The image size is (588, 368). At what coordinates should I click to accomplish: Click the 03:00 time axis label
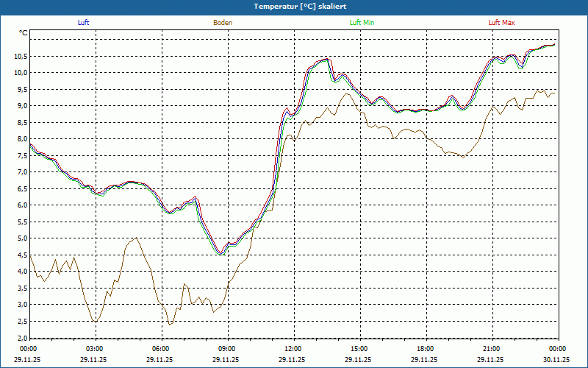coord(95,349)
